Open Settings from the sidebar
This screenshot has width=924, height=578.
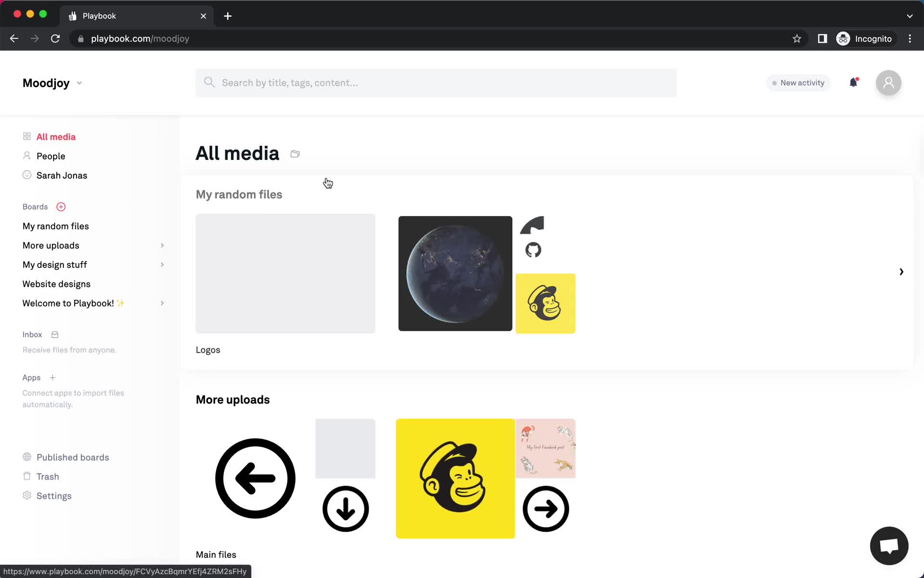coord(54,496)
